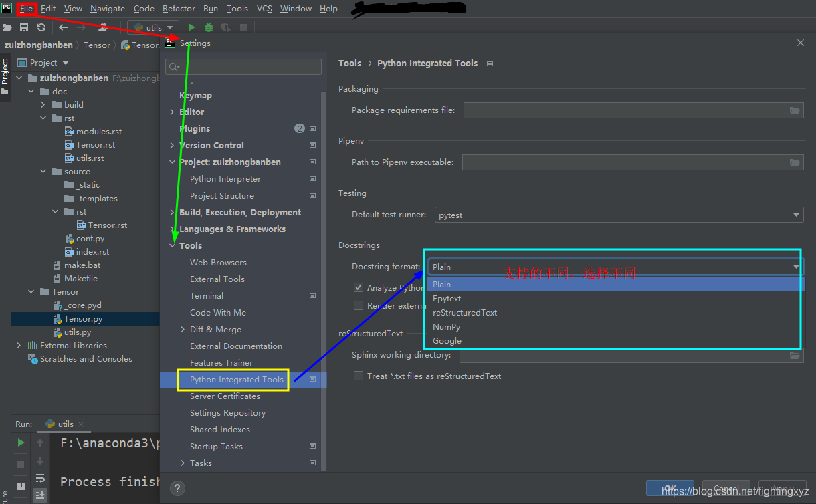
Task: Click the Back navigation arrow in the toolbar
Action: click(x=64, y=27)
